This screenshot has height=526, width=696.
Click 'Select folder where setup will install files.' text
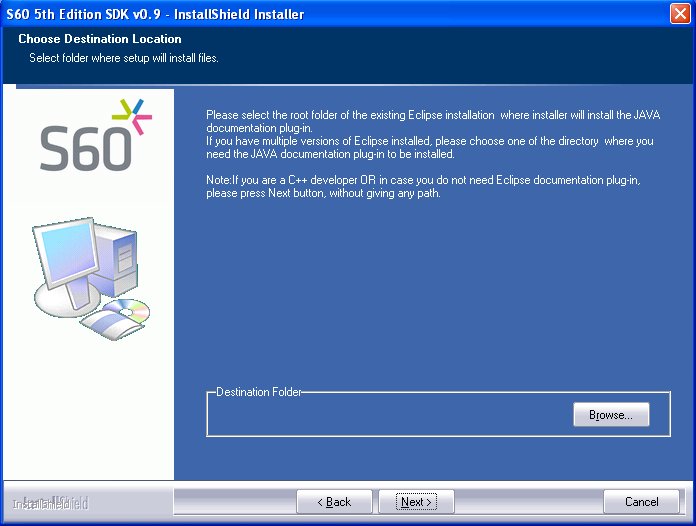[124, 58]
